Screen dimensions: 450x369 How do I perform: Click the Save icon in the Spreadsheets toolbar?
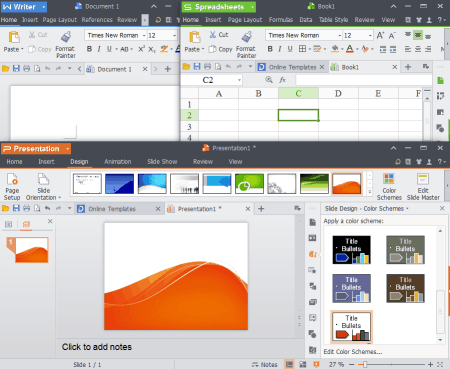pyautogui.click(x=197, y=67)
